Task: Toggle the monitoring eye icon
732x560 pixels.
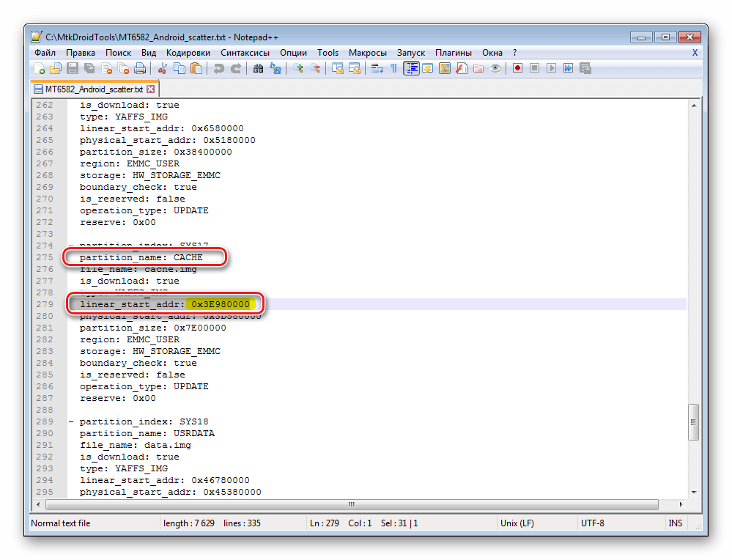Action: (495, 69)
